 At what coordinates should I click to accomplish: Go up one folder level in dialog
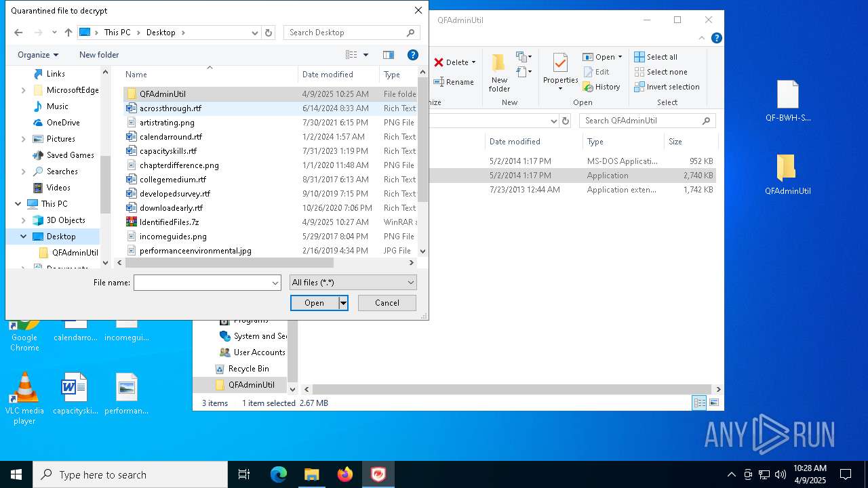click(x=68, y=33)
